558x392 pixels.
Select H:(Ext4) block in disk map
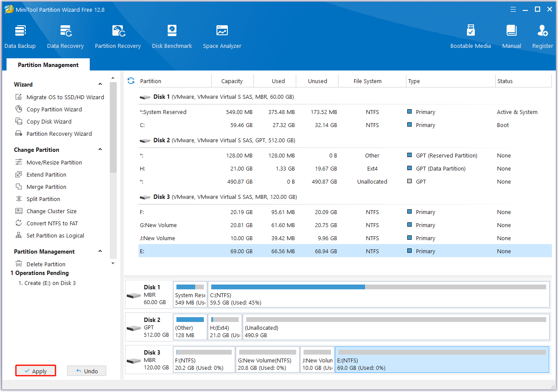tap(225, 327)
